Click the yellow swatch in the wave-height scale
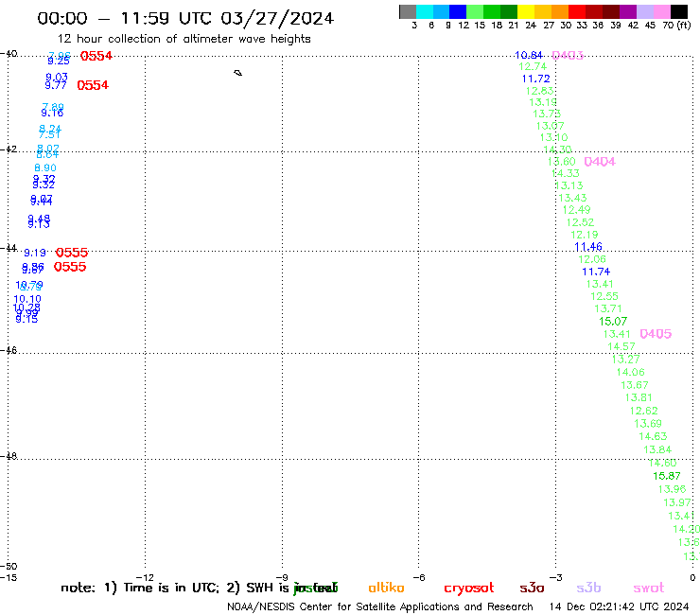This screenshot has height=615, width=700. point(526,11)
